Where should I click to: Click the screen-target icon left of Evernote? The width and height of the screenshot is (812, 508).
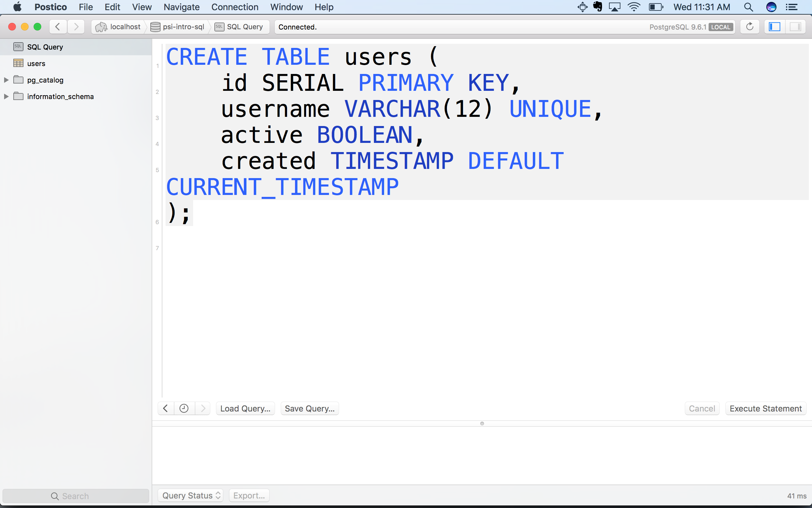click(x=582, y=7)
